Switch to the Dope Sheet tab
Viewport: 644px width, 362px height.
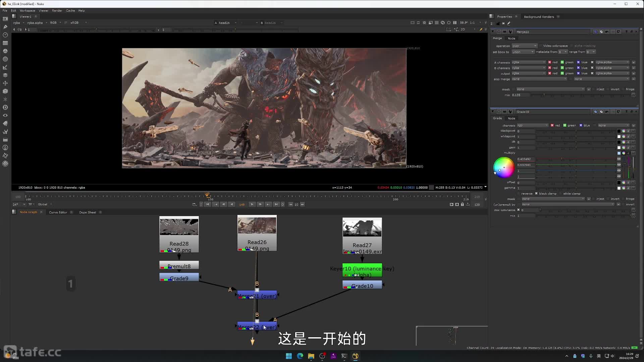click(88, 213)
